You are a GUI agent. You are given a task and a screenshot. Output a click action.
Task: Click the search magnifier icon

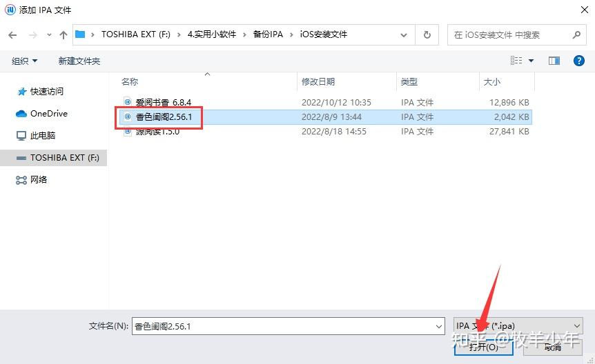[x=576, y=35]
